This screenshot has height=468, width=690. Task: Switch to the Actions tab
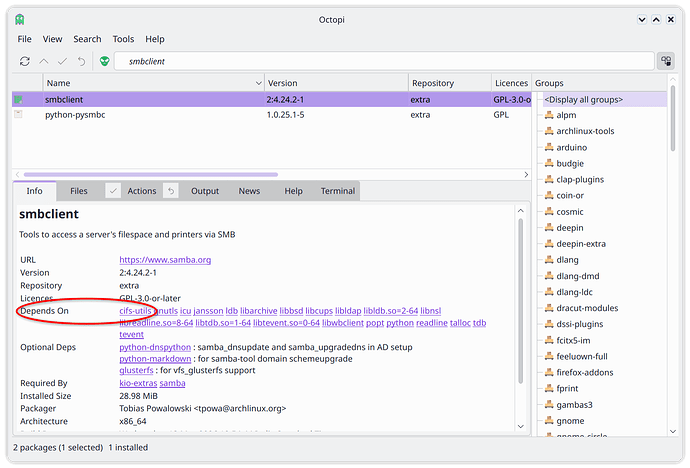point(142,191)
